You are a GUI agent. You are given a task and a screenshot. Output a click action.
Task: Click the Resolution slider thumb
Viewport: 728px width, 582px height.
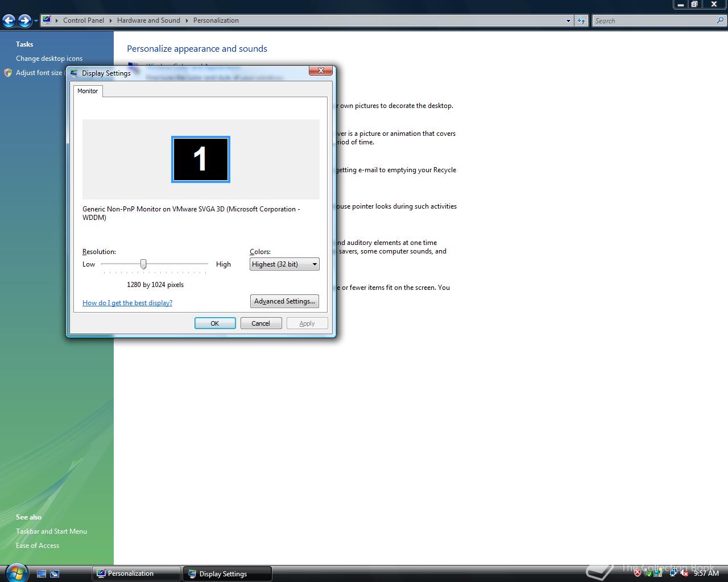pos(143,264)
